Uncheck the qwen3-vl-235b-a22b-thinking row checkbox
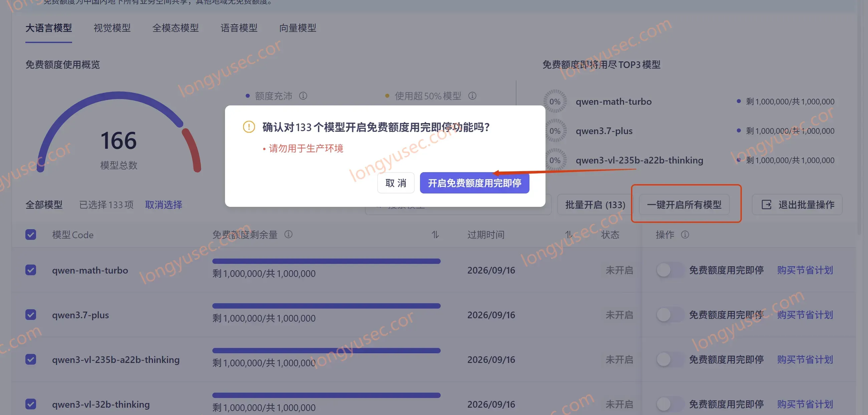The height and width of the screenshot is (415, 868). pyautogui.click(x=31, y=360)
